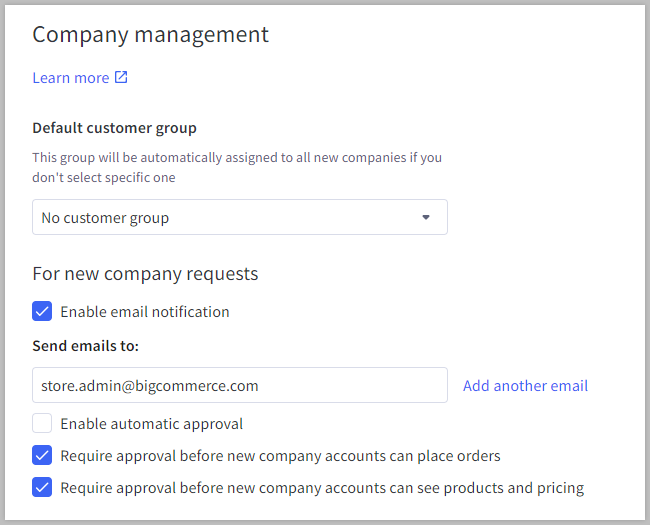650x525 pixels.
Task: Toggle approval before placing orders checkbox
Action: pyautogui.click(x=42, y=456)
